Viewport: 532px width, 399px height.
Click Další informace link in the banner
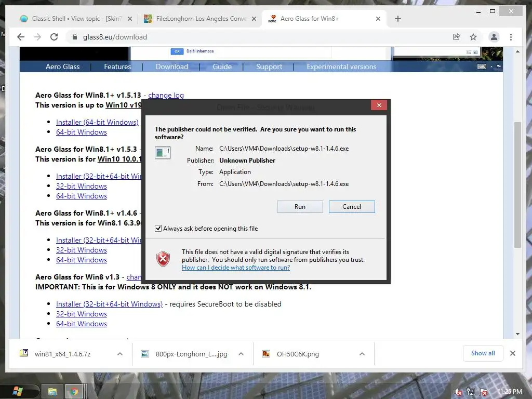pos(200,51)
